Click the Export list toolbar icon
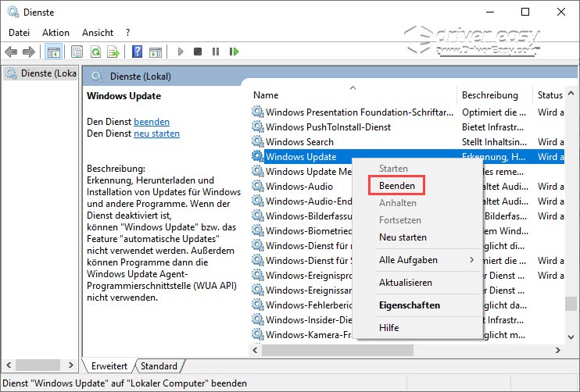 [x=113, y=52]
